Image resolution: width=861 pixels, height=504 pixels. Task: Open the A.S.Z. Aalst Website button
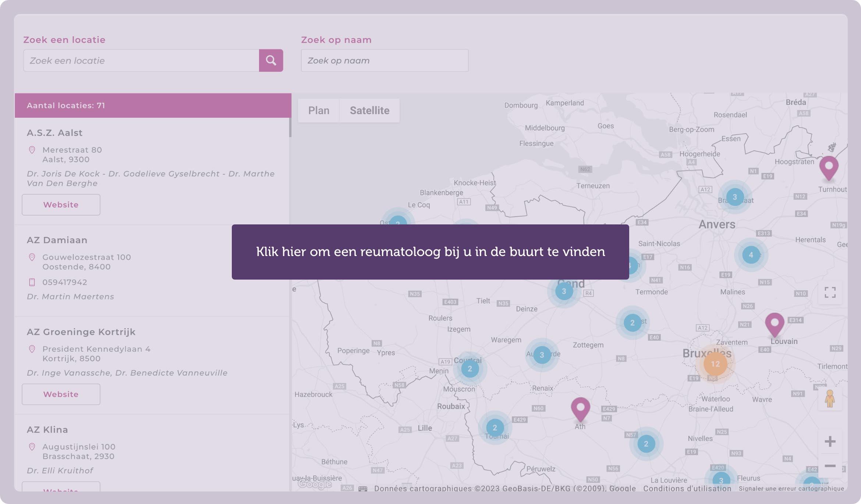coord(61,205)
